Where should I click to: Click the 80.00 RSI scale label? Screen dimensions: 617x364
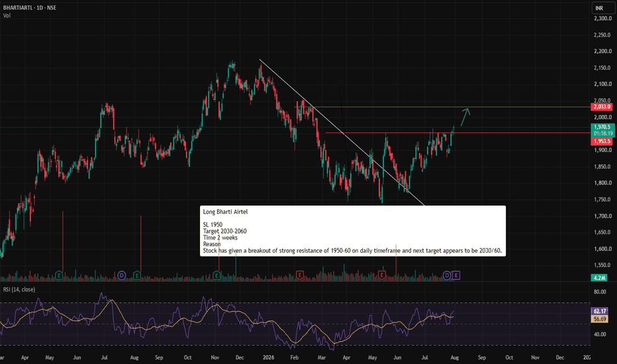[600, 292]
